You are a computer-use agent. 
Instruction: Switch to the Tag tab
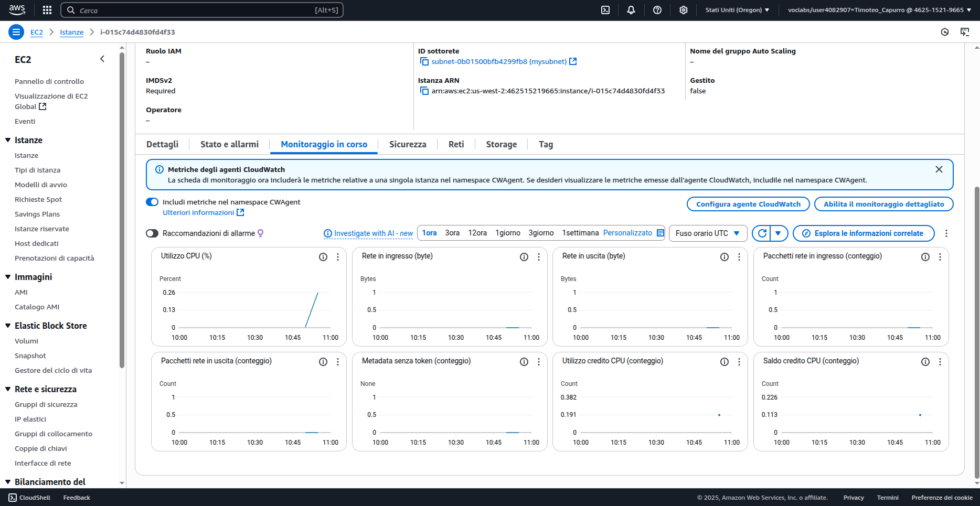546,144
